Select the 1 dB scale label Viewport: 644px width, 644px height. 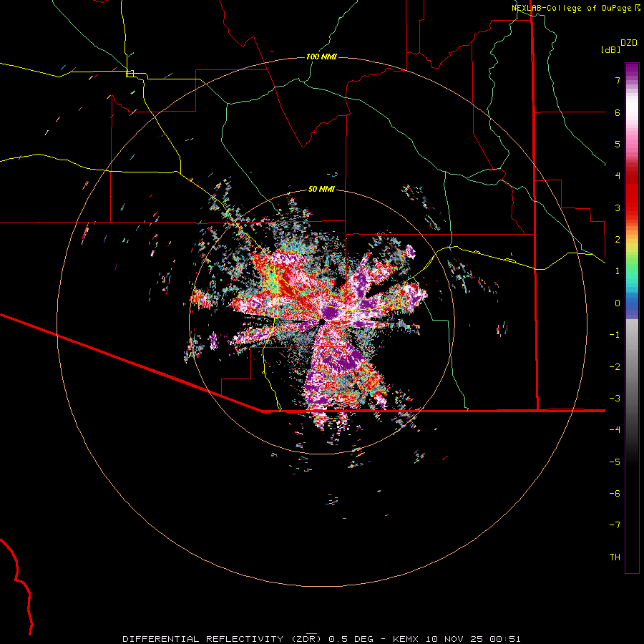618,271
